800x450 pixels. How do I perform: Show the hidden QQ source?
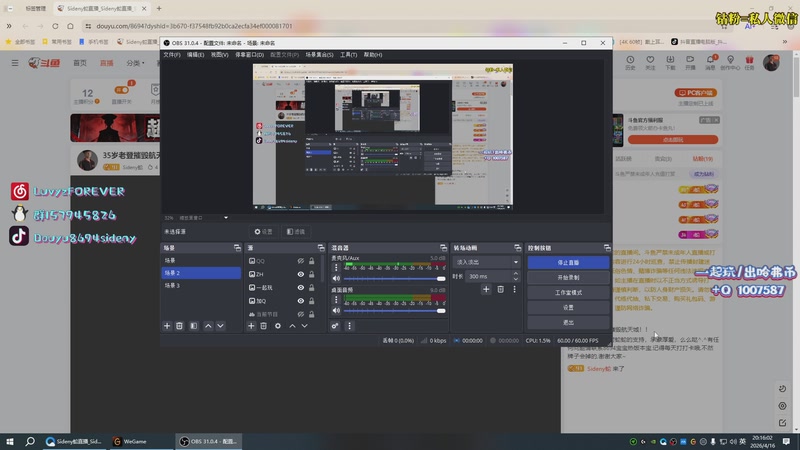click(301, 261)
